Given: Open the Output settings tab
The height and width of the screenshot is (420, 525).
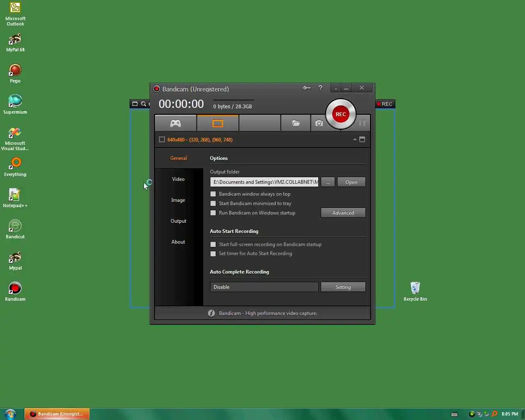Looking at the screenshot, I should (x=178, y=221).
